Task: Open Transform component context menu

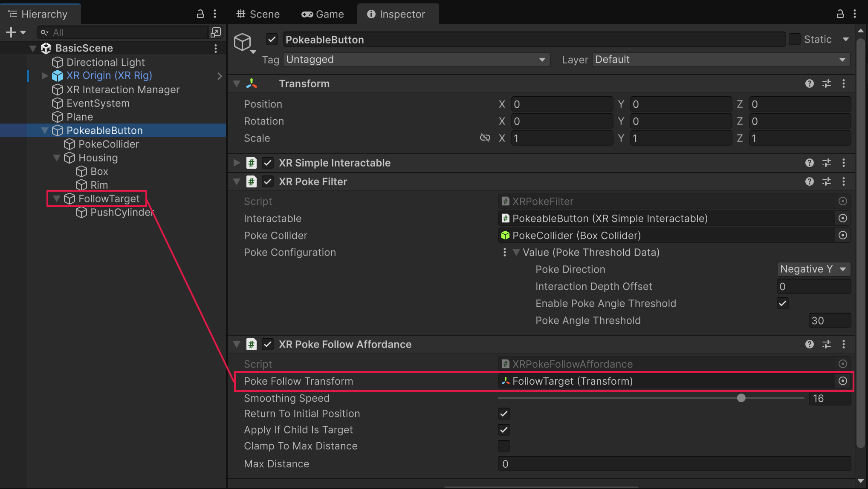Action: 844,83
